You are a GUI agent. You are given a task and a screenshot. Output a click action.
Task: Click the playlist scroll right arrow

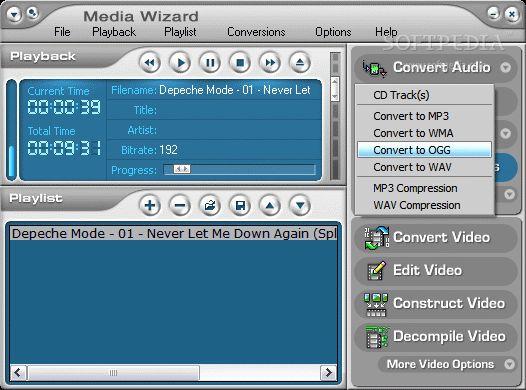[328, 373]
